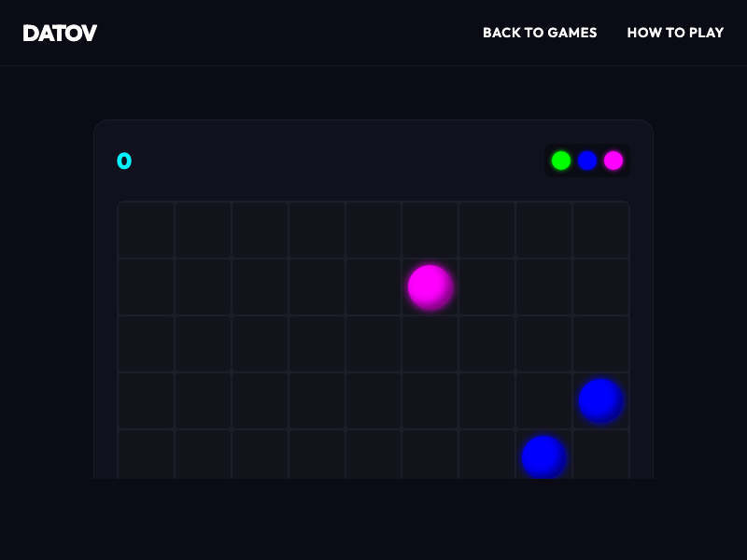The height and width of the screenshot is (560, 747).
Task: Click the green next-ball preview dot
Action: [561, 161]
